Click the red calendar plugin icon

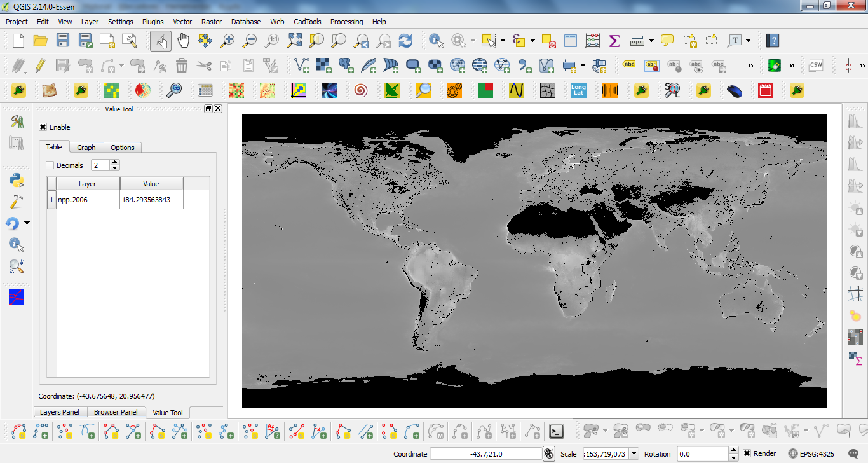765,90
